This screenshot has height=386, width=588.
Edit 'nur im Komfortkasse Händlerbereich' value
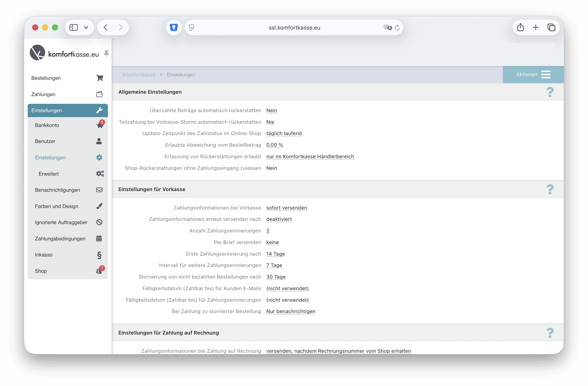(310, 157)
